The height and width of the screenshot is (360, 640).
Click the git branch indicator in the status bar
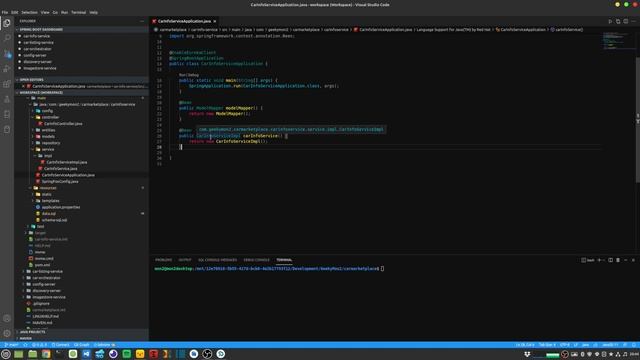(x=11, y=345)
